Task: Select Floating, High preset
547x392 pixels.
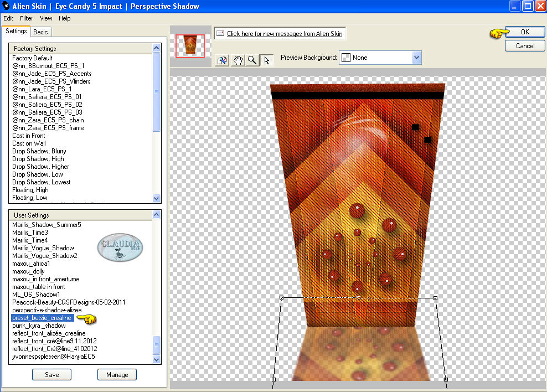Action: click(x=30, y=190)
